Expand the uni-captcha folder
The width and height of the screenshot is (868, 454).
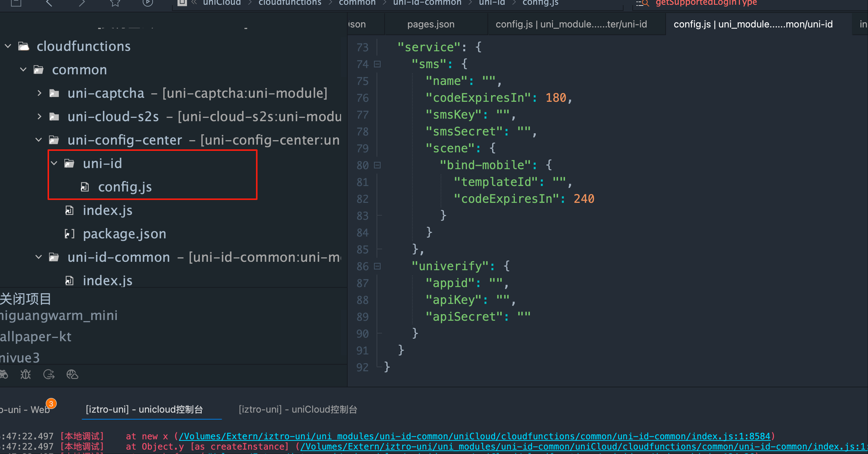[39, 93]
